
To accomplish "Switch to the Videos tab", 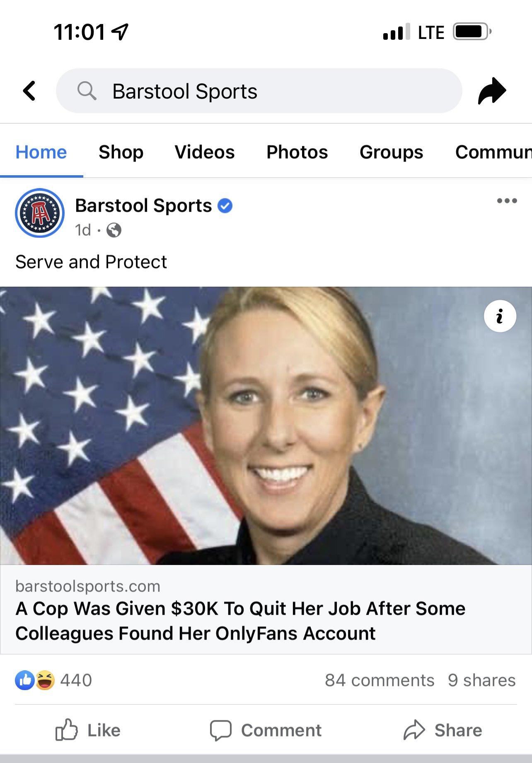I will (x=205, y=152).
